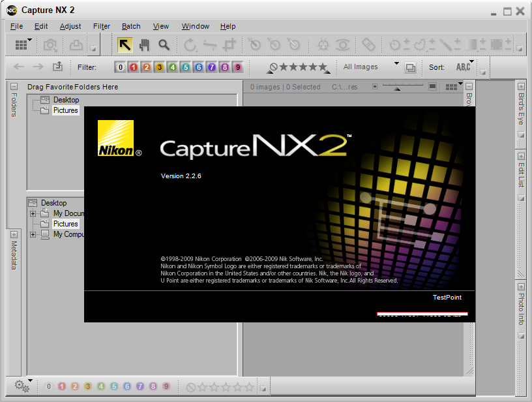Click the Rotate tool icon
The height and width of the screenshot is (402, 532).
190,45
